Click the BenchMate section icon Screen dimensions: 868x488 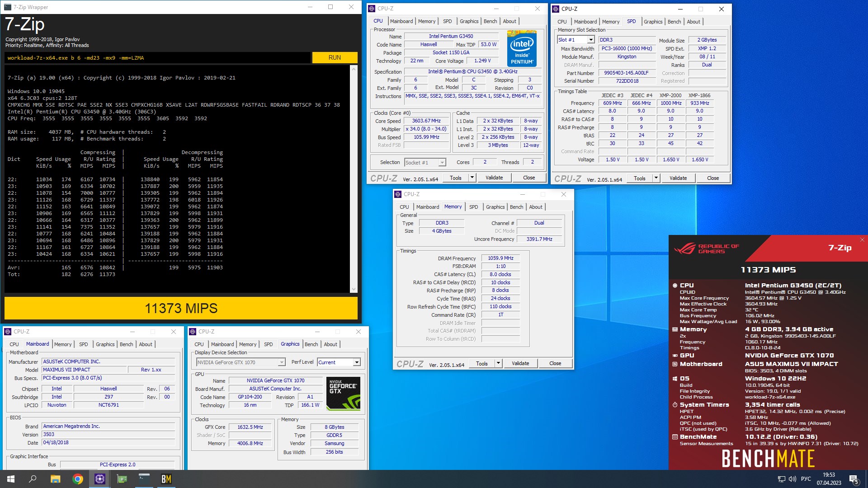(675, 437)
